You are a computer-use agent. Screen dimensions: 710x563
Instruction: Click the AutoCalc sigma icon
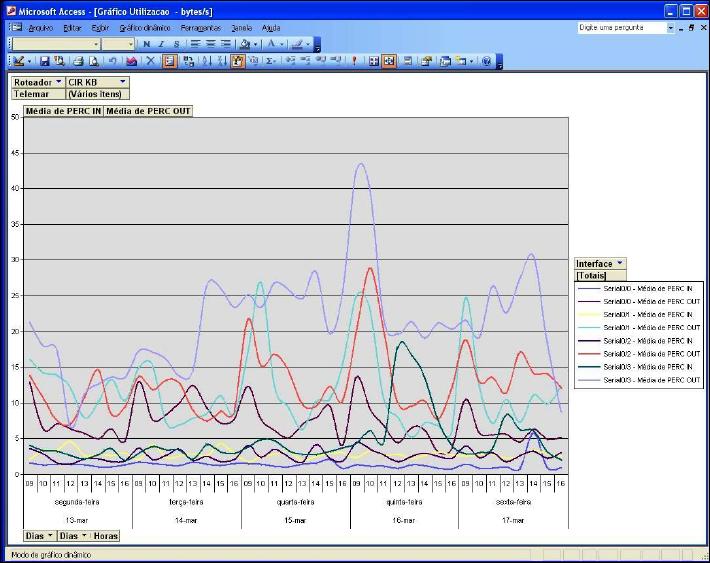(x=270, y=61)
